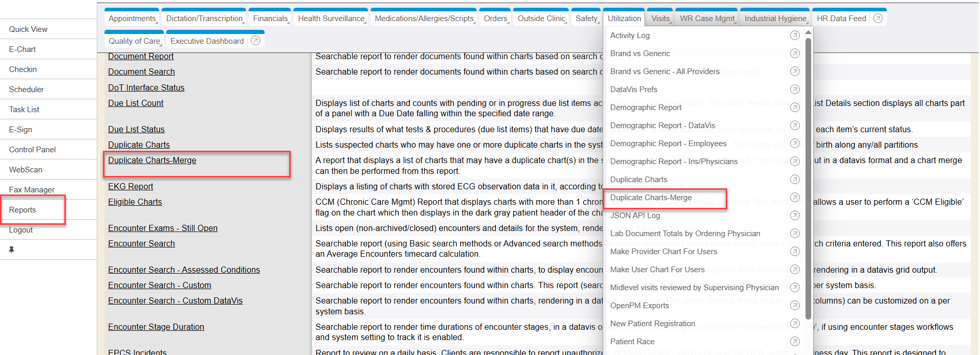
Task: Open Activity Log in new window icon
Action: pyautogui.click(x=795, y=35)
